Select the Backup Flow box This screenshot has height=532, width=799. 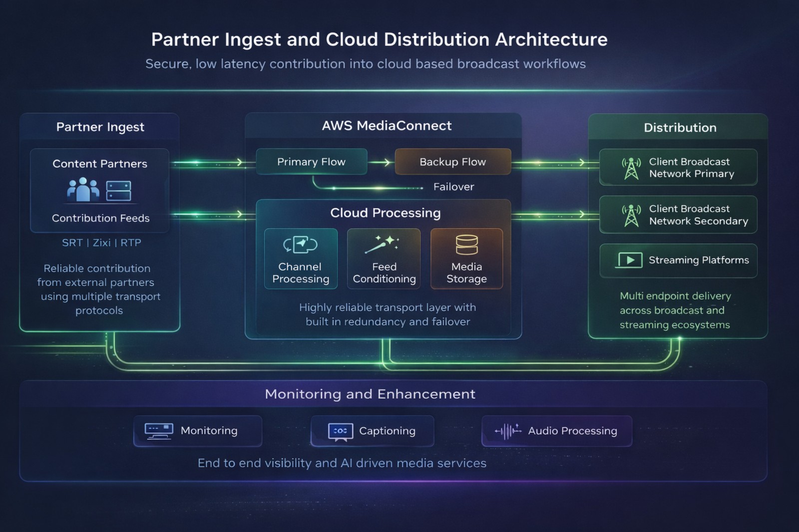(x=453, y=162)
